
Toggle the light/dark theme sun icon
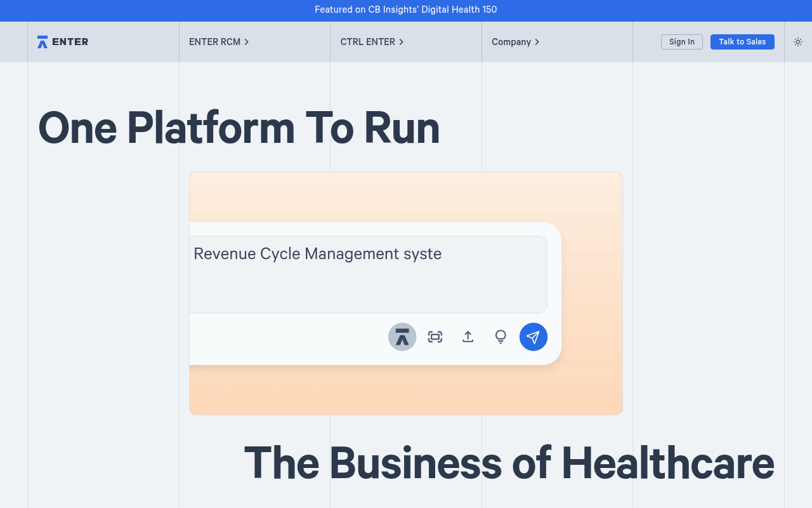click(x=798, y=42)
